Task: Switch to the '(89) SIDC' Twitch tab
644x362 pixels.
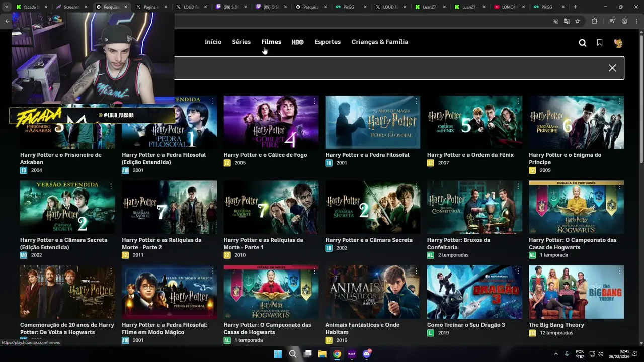Action: pyautogui.click(x=230, y=7)
